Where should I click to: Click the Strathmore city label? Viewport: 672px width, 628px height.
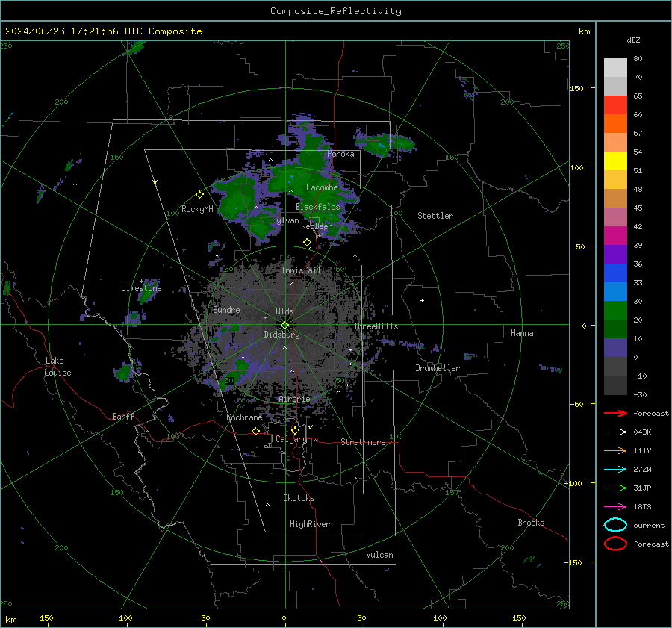click(x=363, y=442)
